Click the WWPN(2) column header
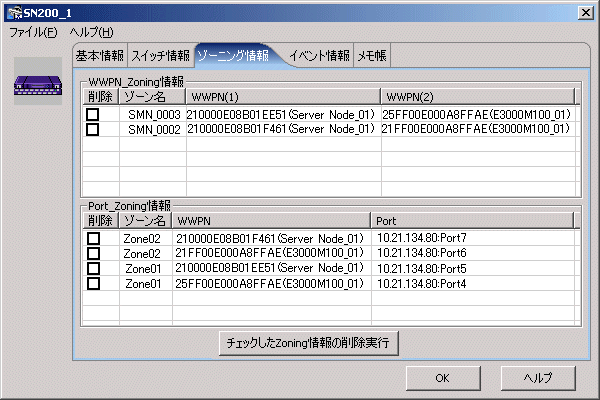 coord(478,96)
